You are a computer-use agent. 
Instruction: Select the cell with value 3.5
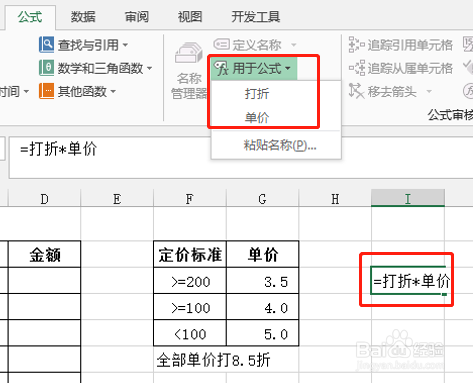point(263,281)
